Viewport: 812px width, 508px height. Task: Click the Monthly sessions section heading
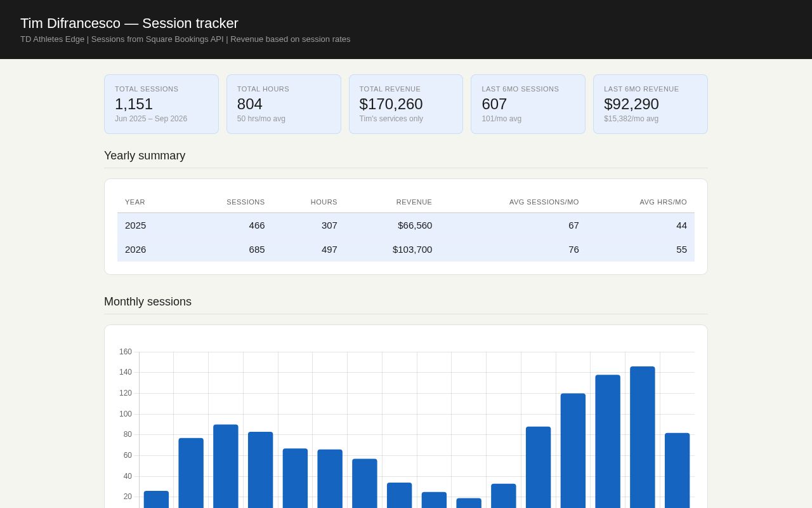pos(148,302)
